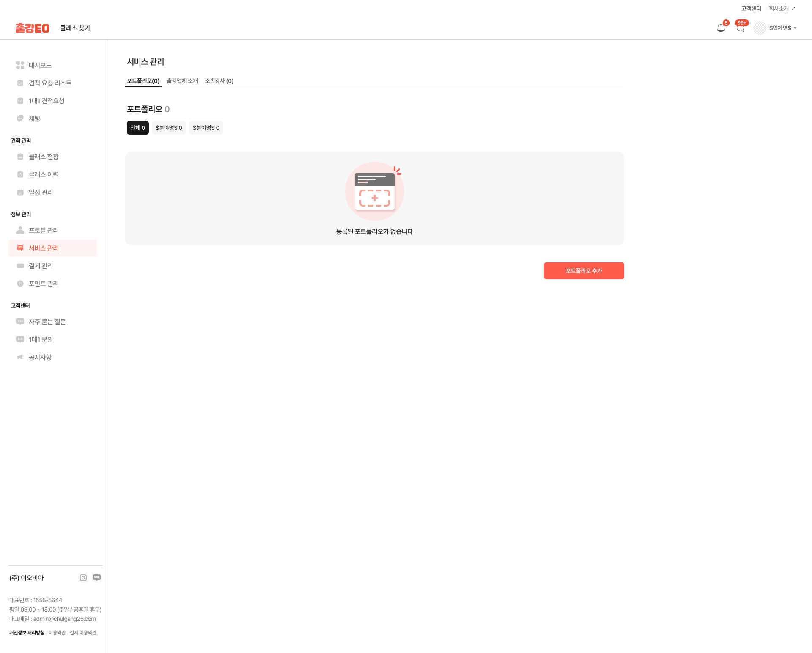Click the 출강EO logo
Viewport: 812px width, 653px height.
click(33, 28)
